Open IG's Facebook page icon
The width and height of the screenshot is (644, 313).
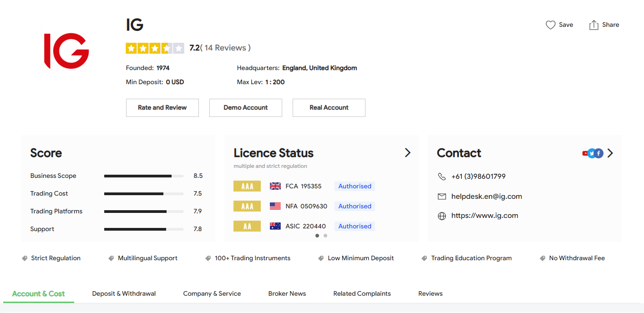pos(598,153)
